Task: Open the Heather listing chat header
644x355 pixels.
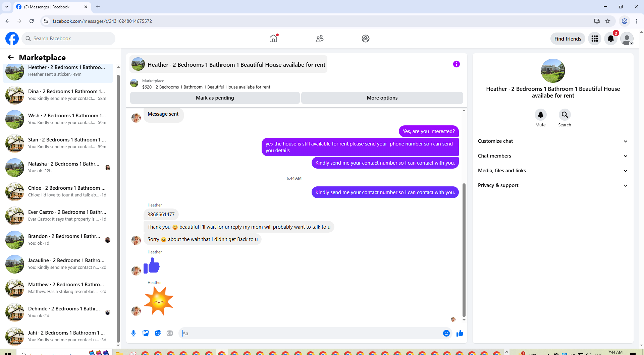Action: [228, 64]
